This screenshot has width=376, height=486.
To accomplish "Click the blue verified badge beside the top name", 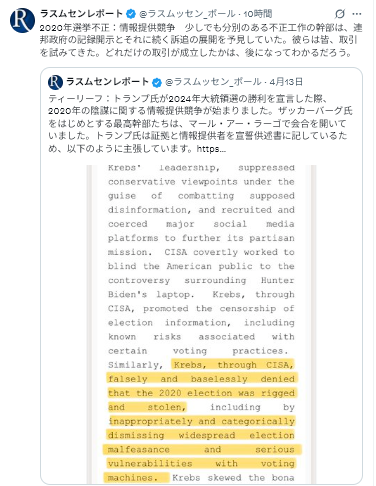I will point(131,14).
